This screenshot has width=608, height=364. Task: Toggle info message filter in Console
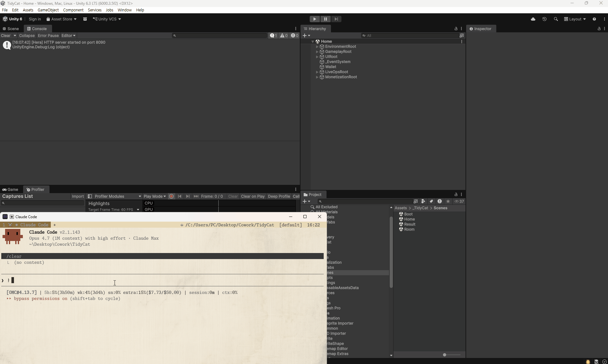pyautogui.click(x=274, y=36)
